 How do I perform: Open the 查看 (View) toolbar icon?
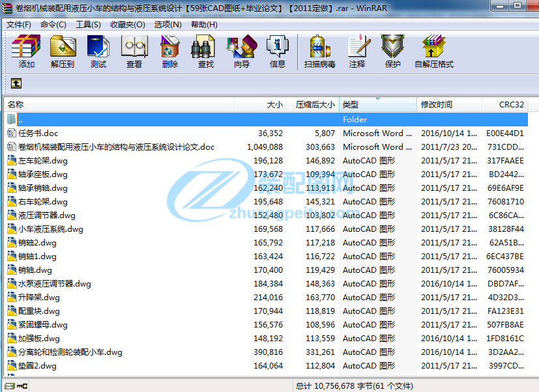click(x=134, y=51)
